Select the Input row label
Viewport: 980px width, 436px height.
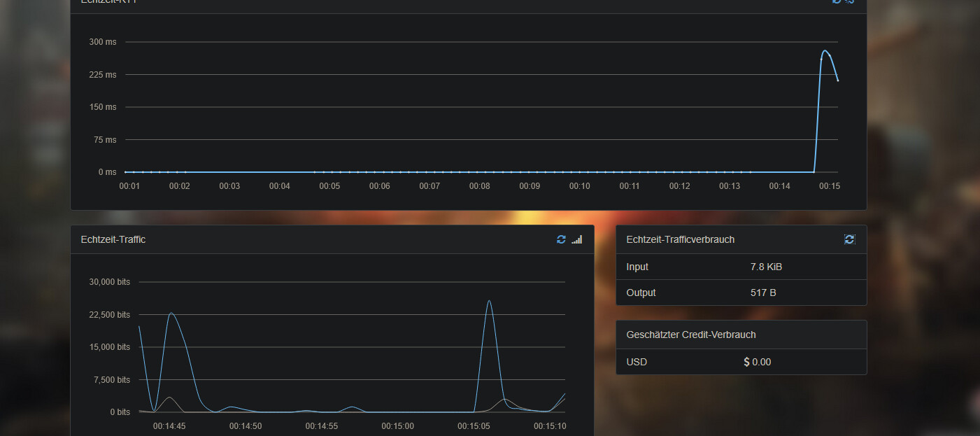click(x=637, y=267)
